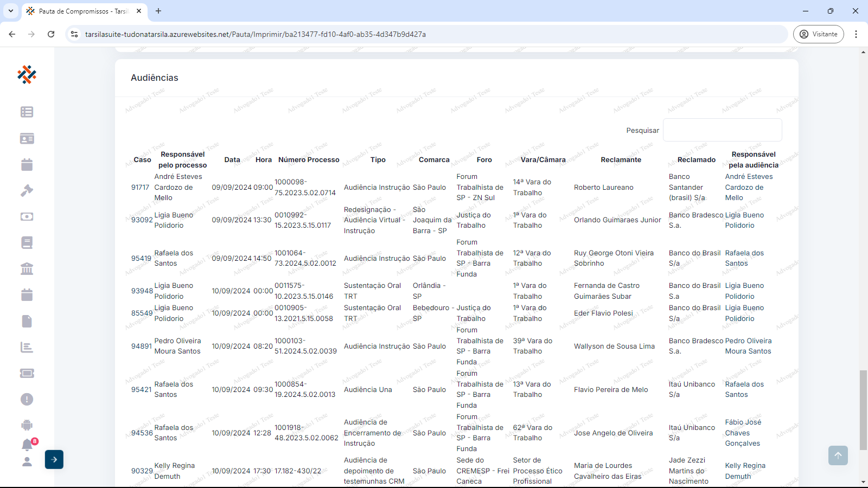Open the courthouse building icon in sidebar
Image resolution: width=868 pixels, height=488 pixels.
pyautogui.click(x=27, y=268)
